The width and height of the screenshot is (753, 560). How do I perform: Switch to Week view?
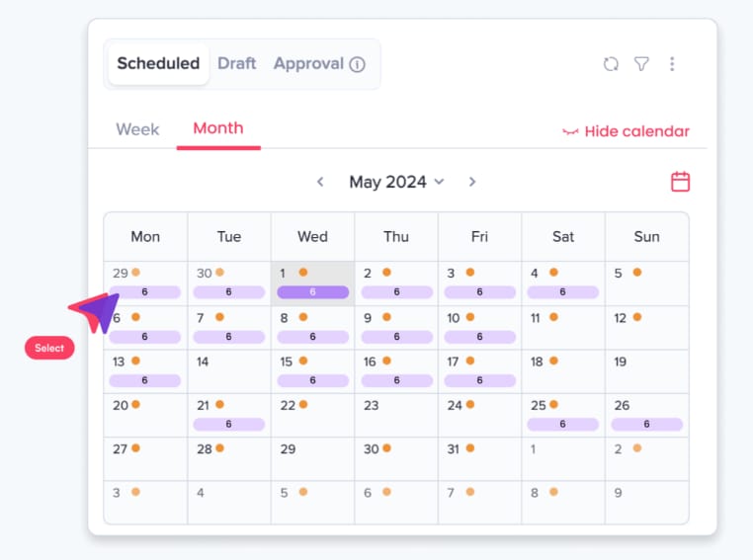pyautogui.click(x=137, y=129)
